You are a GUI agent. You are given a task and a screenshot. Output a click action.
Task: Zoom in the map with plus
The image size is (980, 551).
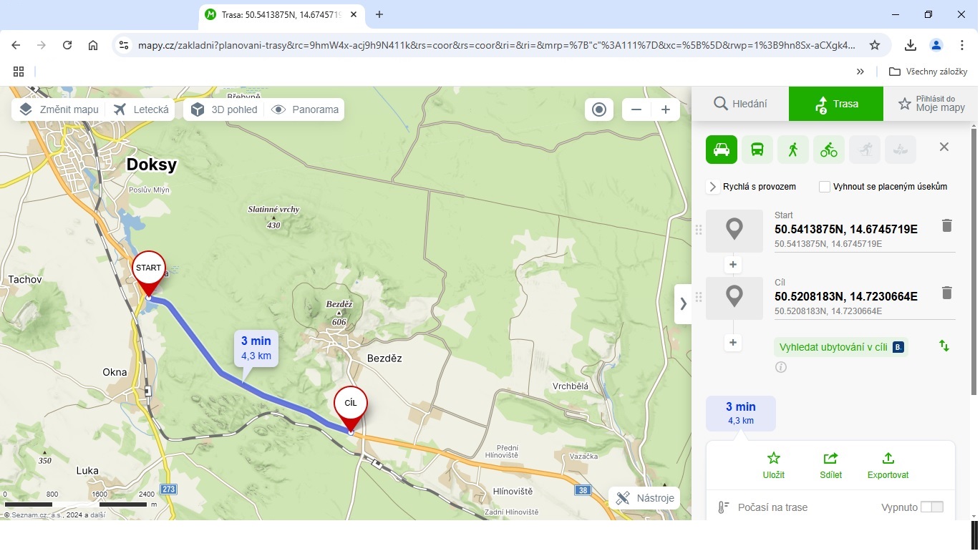(x=665, y=109)
